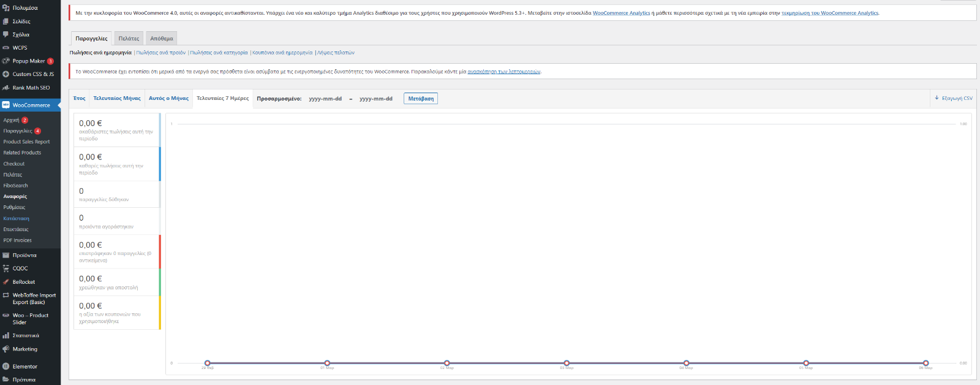Open FiboSearch submenu item
The height and width of the screenshot is (385, 980).
coord(15,186)
